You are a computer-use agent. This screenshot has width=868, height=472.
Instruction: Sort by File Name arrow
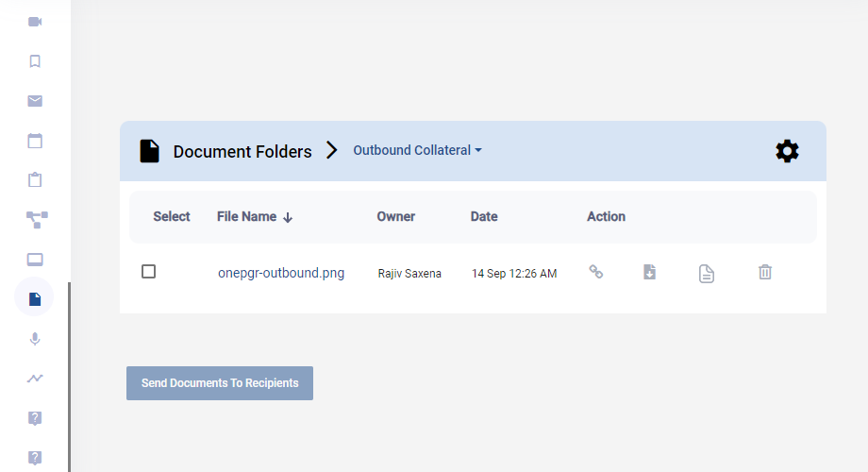click(288, 217)
